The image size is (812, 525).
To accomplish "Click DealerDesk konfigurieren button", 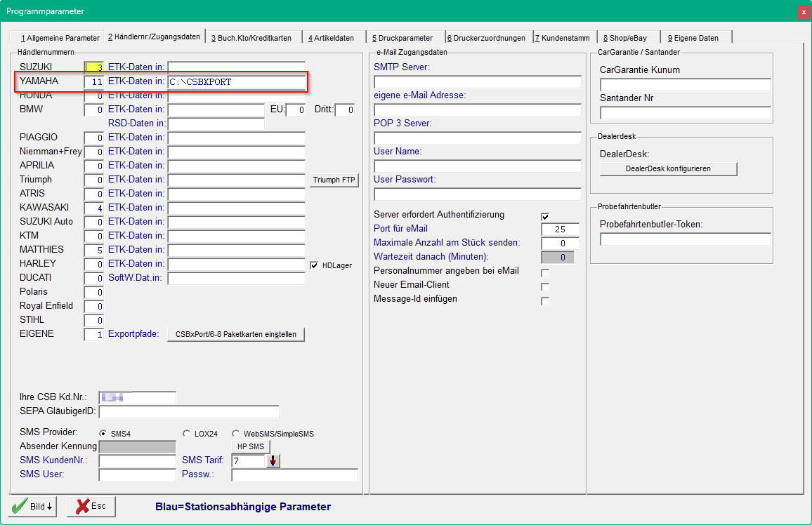I will (x=668, y=169).
